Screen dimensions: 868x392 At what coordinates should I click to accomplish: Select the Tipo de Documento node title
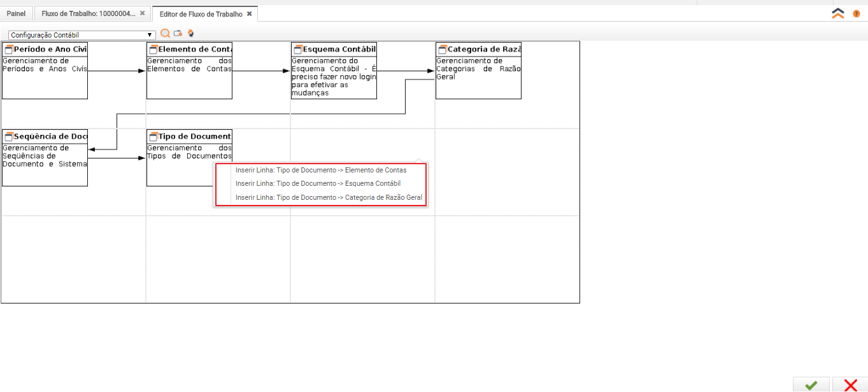coord(195,136)
